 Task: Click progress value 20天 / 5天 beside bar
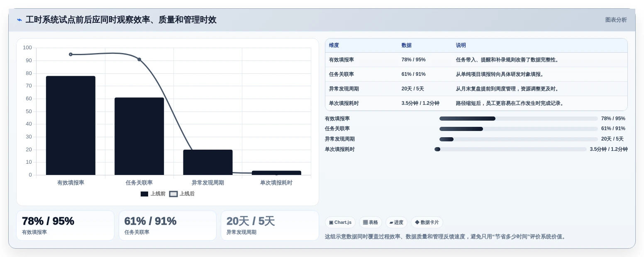tap(612, 139)
